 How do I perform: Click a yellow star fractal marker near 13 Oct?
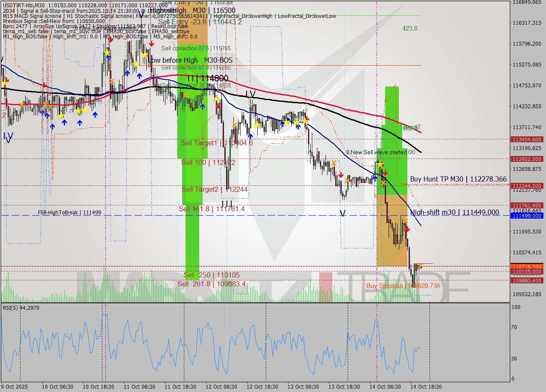click(x=306, y=122)
